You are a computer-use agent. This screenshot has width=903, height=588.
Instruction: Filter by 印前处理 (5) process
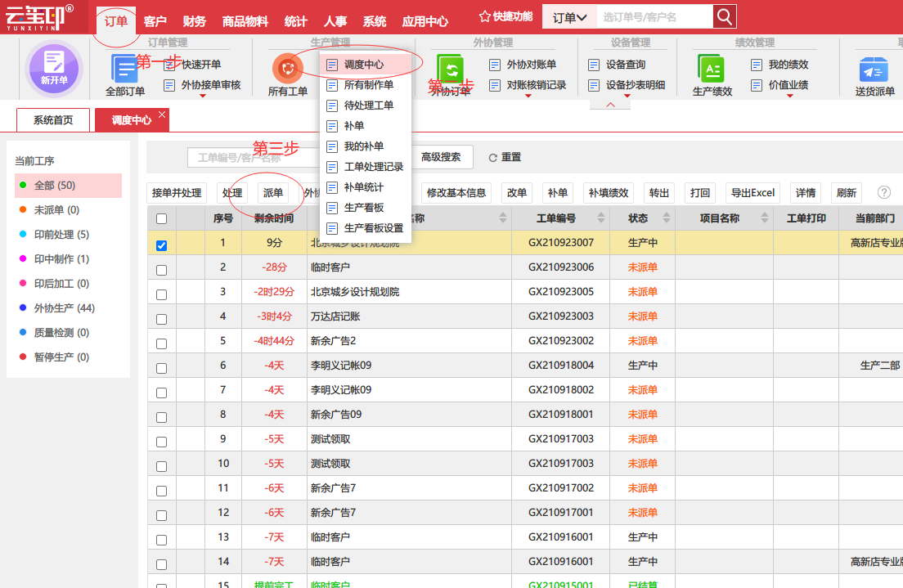pyautogui.click(x=68, y=235)
